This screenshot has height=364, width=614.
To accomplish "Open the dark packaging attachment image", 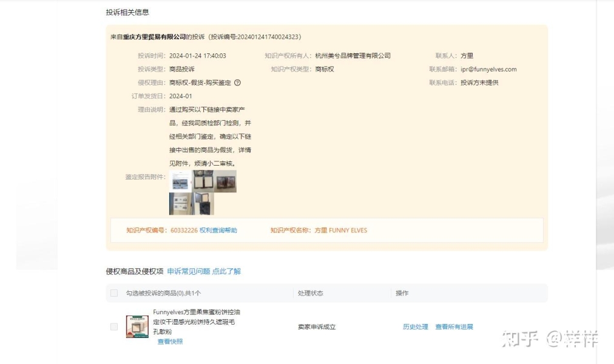I will 225,181.
